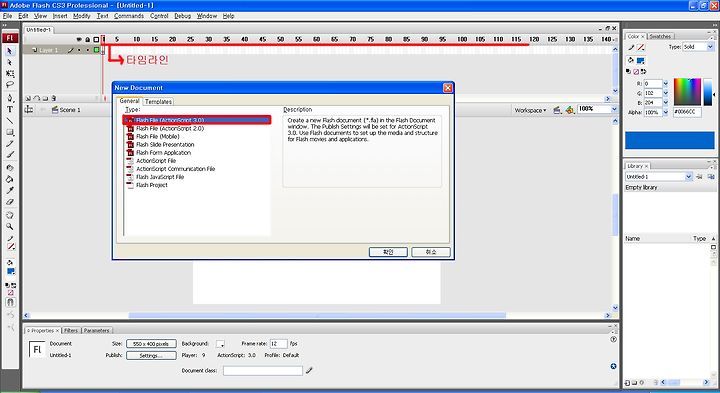This screenshot has width=720, height=393.
Task: Click Delete Layer trash icon
Action: pyautogui.click(x=54, y=98)
